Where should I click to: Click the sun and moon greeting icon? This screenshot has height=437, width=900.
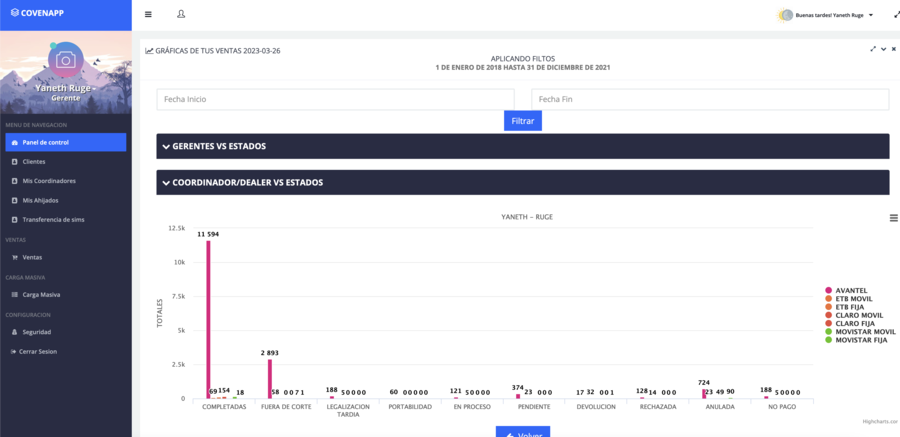tap(785, 16)
